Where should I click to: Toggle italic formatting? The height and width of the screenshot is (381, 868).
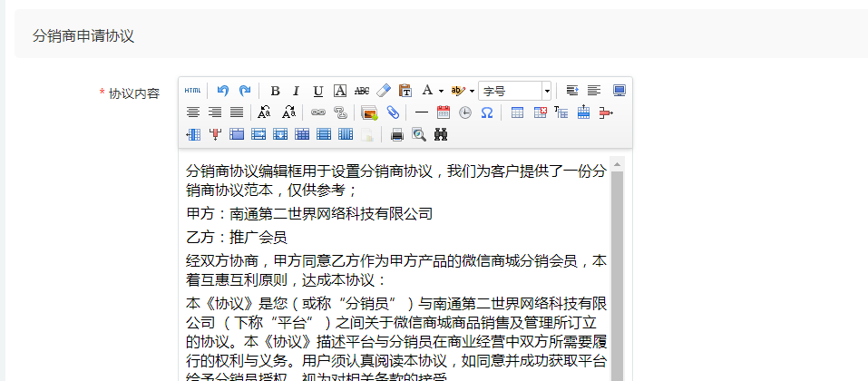click(297, 91)
